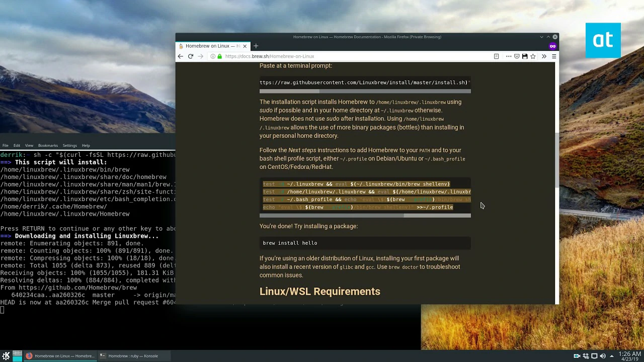Switch to Konsole taskbar entry
Image resolution: width=644 pixels, height=362 pixels.
click(x=133, y=356)
